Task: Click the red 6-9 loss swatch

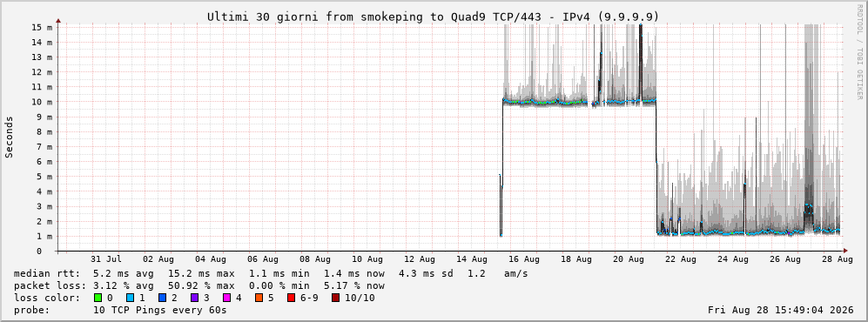Action: [291, 299]
